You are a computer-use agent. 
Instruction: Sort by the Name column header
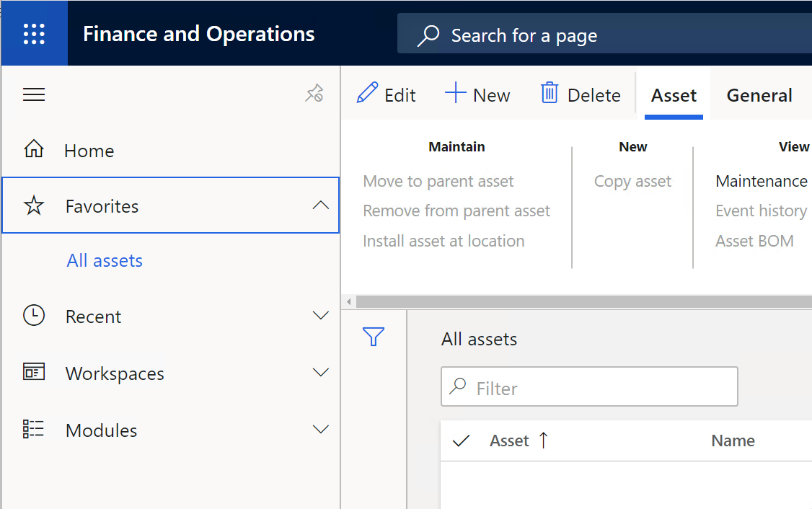coord(733,441)
